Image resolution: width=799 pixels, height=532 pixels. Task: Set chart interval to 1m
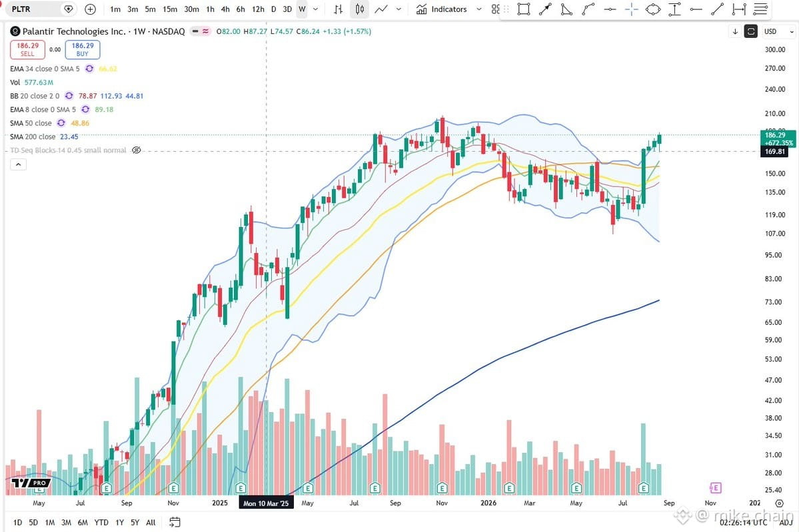point(115,9)
